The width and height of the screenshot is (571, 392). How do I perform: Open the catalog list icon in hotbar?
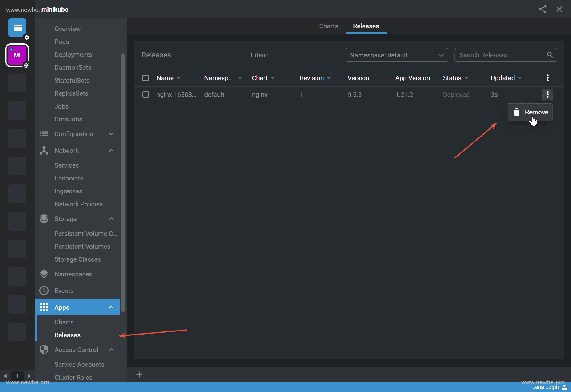pos(17,28)
